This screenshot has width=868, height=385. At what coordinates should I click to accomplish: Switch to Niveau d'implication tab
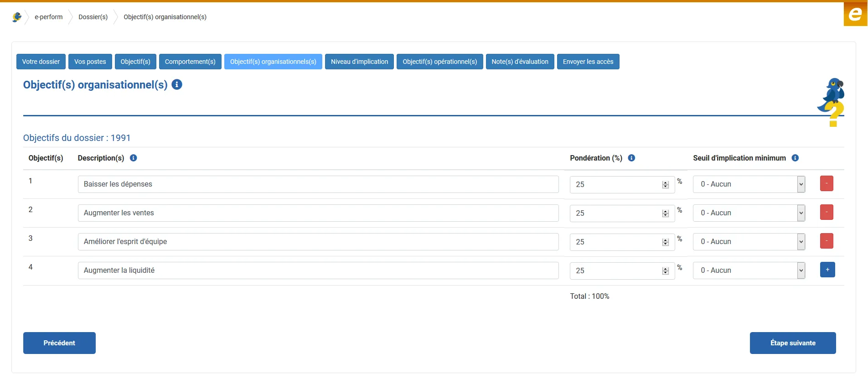tap(359, 62)
